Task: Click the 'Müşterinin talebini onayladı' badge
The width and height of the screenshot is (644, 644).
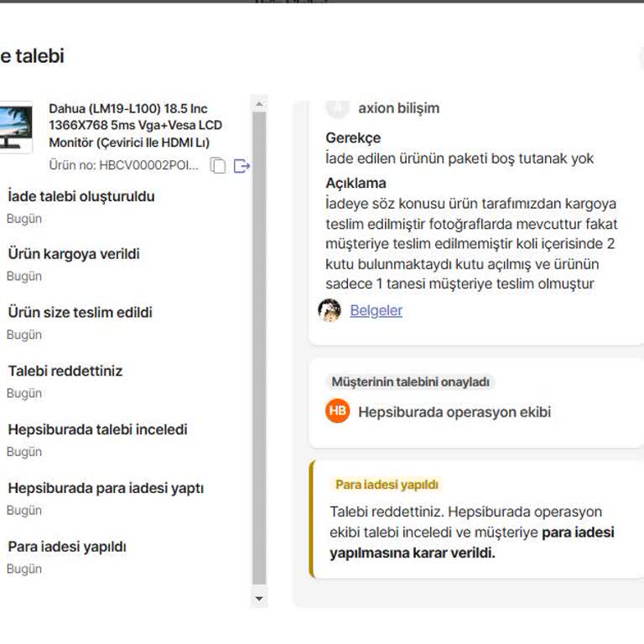Action: coord(411,382)
